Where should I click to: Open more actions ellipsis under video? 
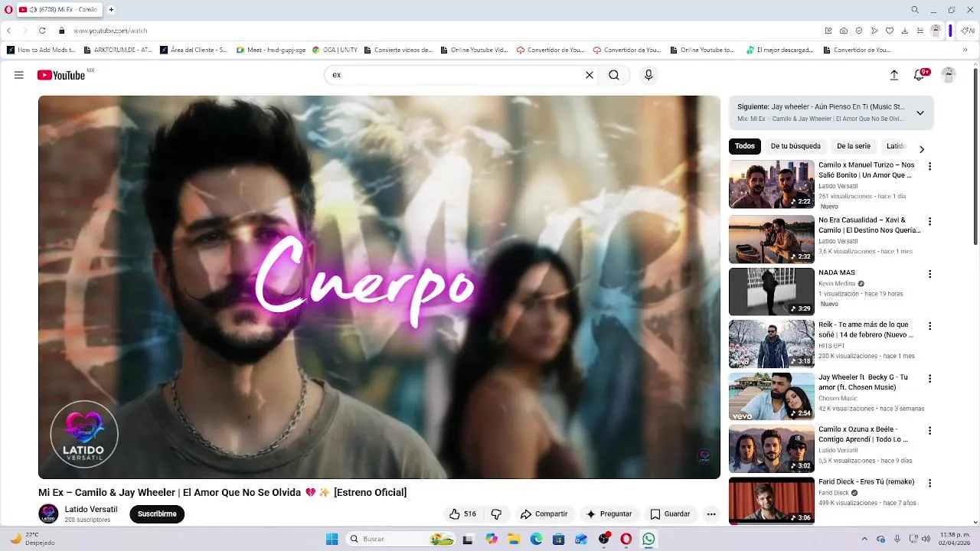pos(711,514)
